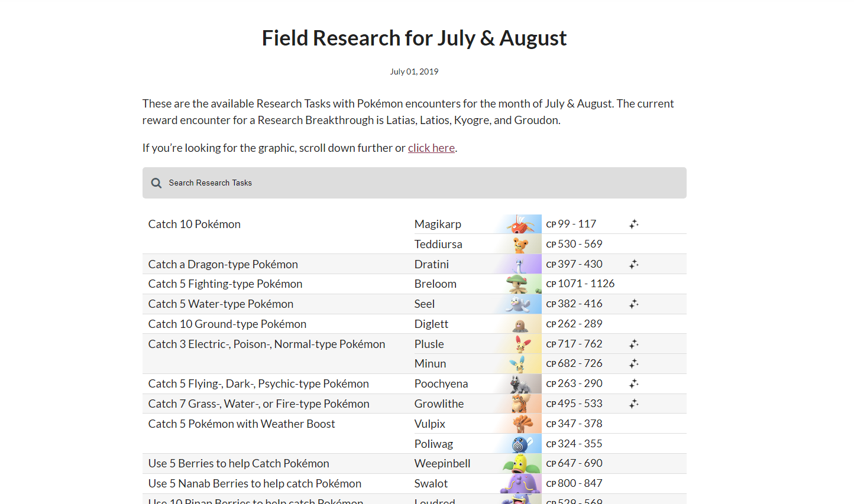Click the Breloom sprite image

pyautogui.click(x=521, y=284)
